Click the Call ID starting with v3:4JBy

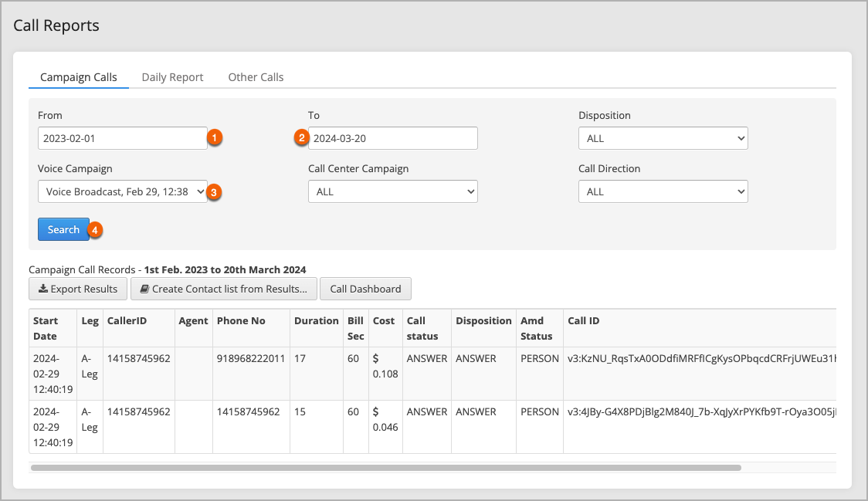[701, 412]
